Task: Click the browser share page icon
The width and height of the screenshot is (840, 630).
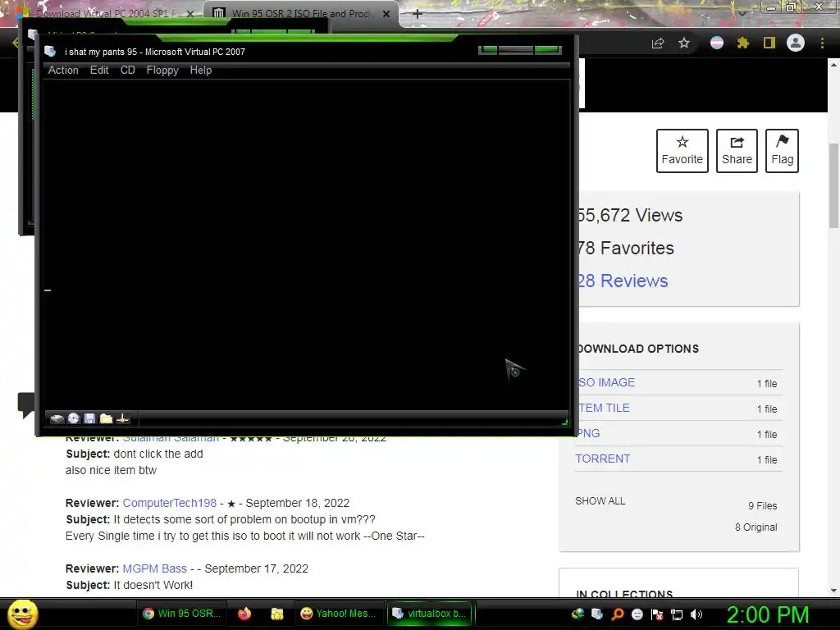Action: pos(658,43)
